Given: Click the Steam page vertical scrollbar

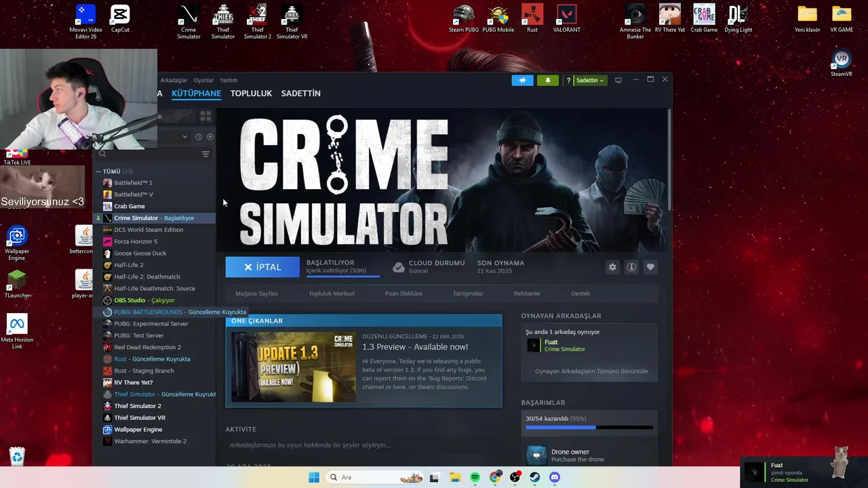Looking at the screenshot, I should (669, 159).
